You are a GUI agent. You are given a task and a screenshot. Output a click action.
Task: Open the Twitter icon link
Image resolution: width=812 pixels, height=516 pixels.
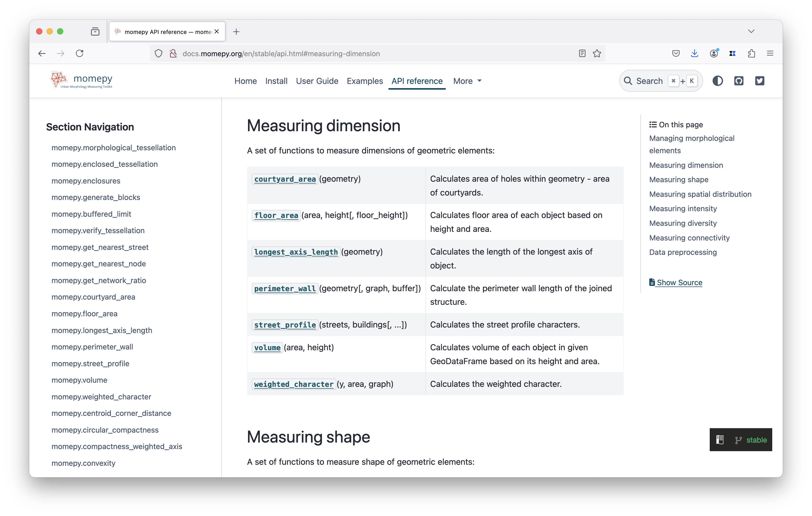(x=759, y=81)
